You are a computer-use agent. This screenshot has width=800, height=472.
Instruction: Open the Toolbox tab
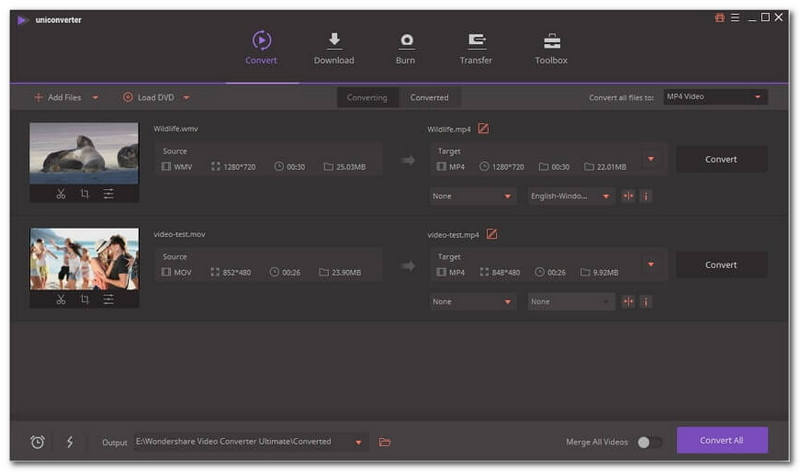pos(551,47)
